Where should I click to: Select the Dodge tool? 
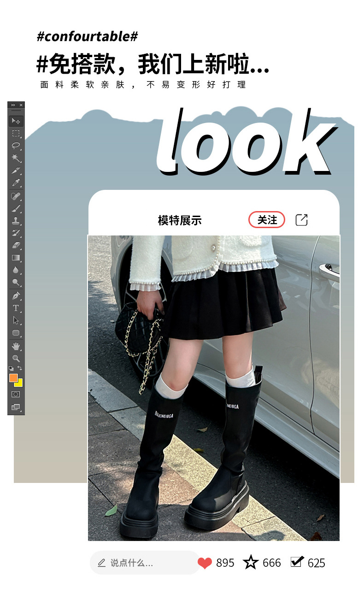coord(16,282)
